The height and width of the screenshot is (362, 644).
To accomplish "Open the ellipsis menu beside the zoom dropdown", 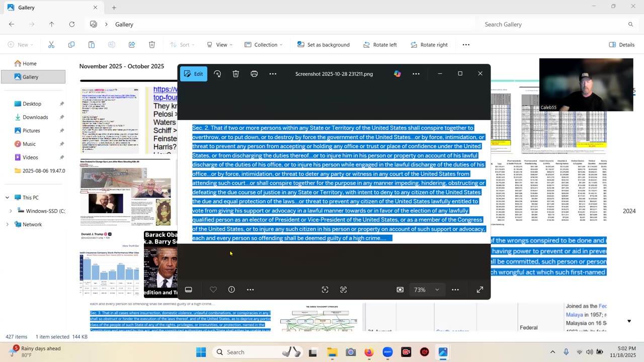I will click(455, 290).
